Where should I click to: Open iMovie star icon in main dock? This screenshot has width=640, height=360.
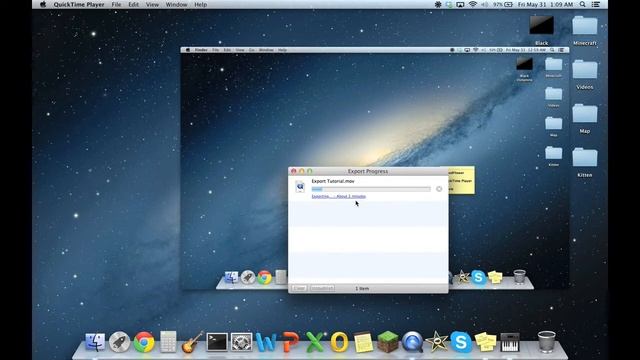coord(437,342)
